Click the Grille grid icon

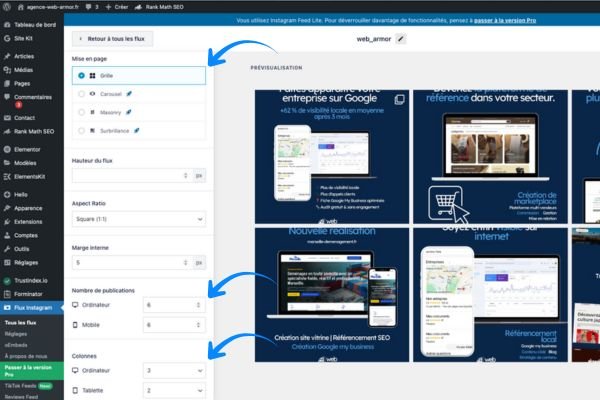93,76
